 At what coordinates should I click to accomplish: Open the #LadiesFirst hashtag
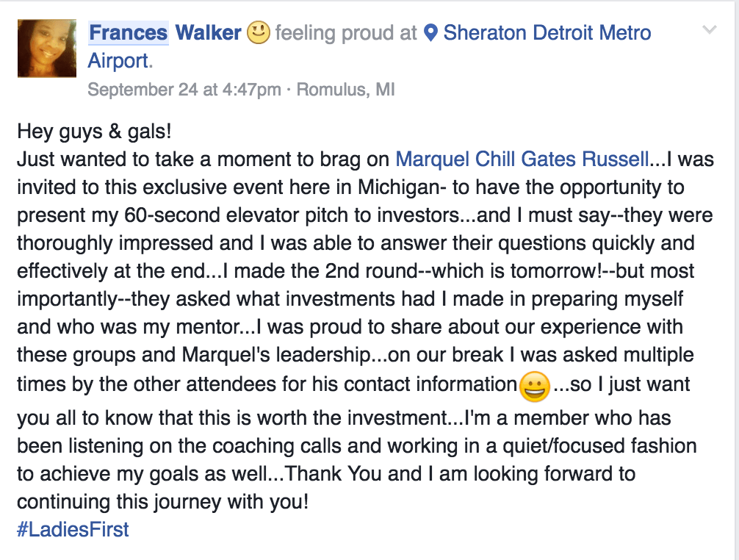[73, 529]
